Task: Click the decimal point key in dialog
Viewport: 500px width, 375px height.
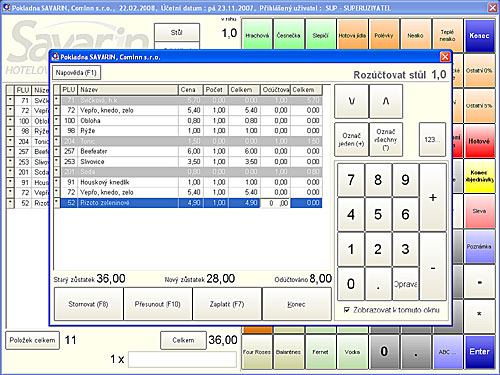Action: [378, 284]
